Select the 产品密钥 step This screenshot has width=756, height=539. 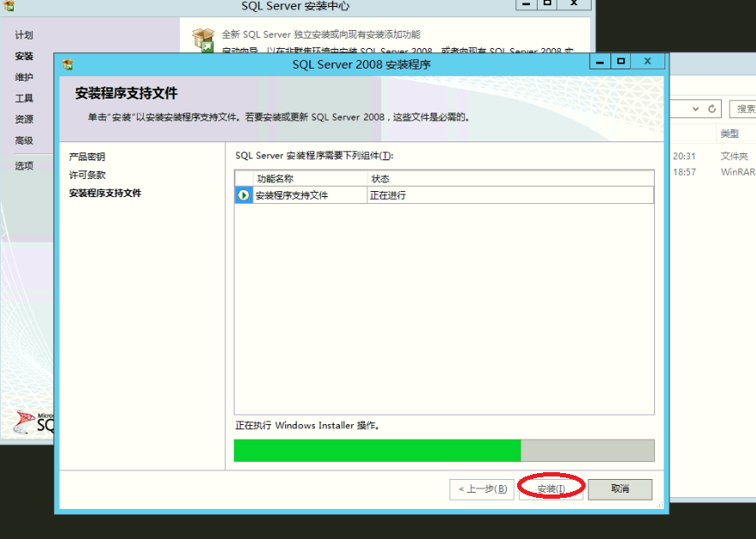(86, 157)
